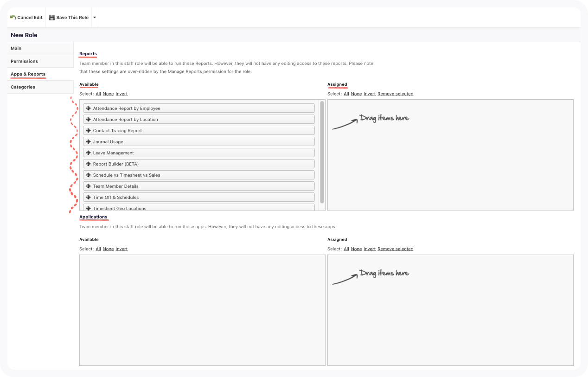Open the Permissions section
The image size is (588, 377).
tap(24, 61)
